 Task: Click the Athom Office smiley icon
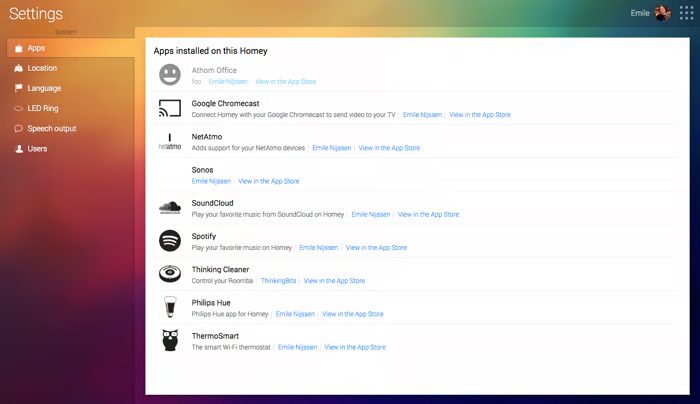(170, 75)
